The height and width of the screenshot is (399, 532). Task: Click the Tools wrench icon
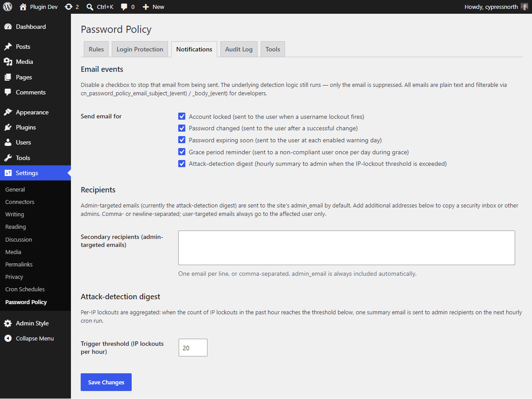point(8,158)
